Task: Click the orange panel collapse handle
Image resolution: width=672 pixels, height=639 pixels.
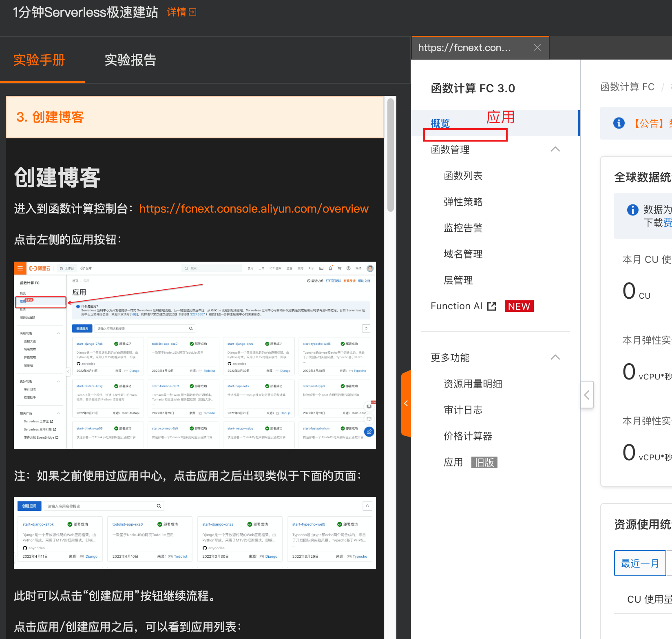Action: coord(406,403)
